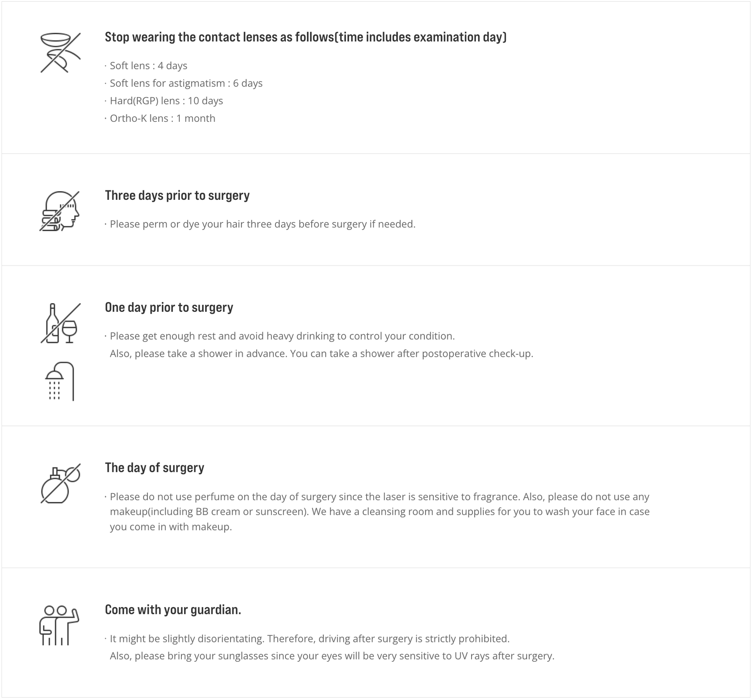The image size is (752, 700).
Task: Click the 'Three days prior to surgery' heading
Action: [177, 195]
